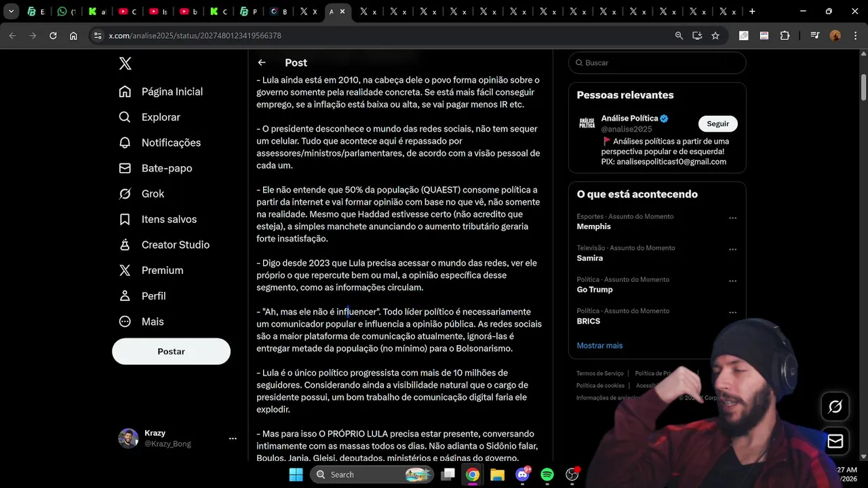Open Creator Studio
The image size is (868, 488).
tap(163, 245)
